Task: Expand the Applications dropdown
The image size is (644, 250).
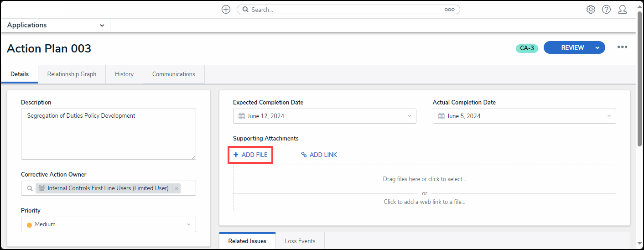Action: coord(102,26)
